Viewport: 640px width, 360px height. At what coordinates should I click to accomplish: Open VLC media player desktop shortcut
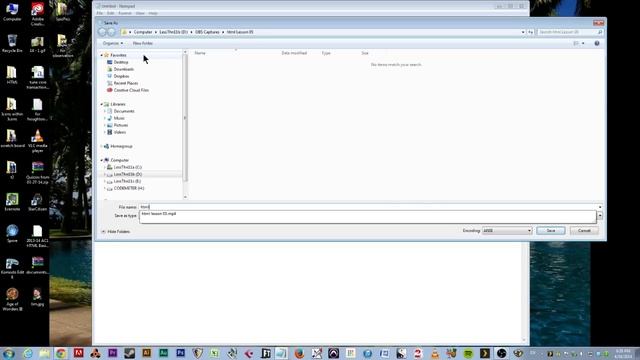[38, 141]
